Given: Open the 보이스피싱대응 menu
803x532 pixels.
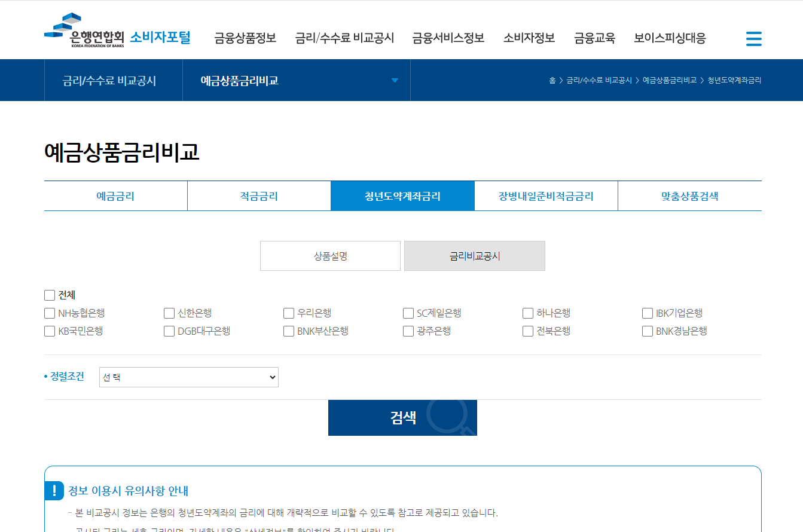Looking at the screenshot, I should tap(670, 38).
